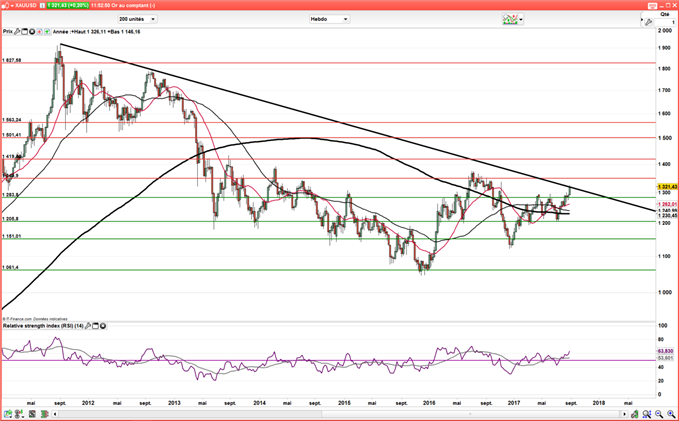Close the Prix panel with the round X icon
Image resolution: width=679 pixels, height=421 pixels.
pyautogui.click(x=32, y=32)
